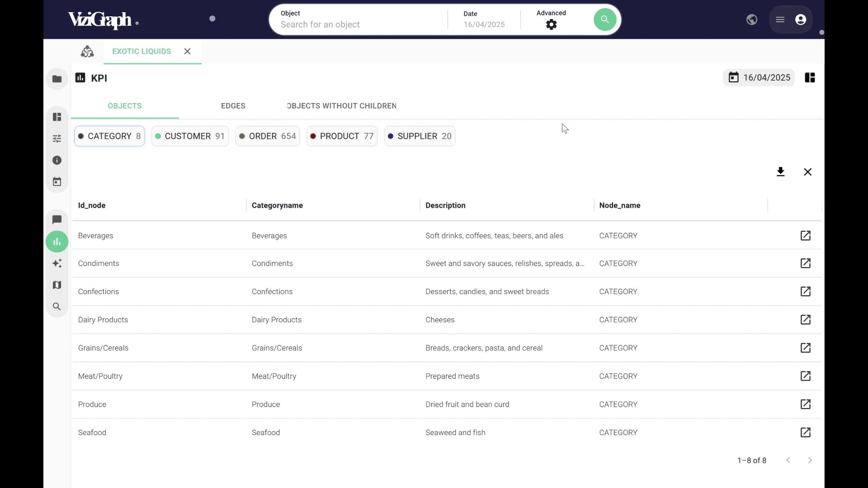The height and width of the screenshot is (488, 868).
Task: Open Advanced settings gear in top bar
Action: tap(551, 24)
